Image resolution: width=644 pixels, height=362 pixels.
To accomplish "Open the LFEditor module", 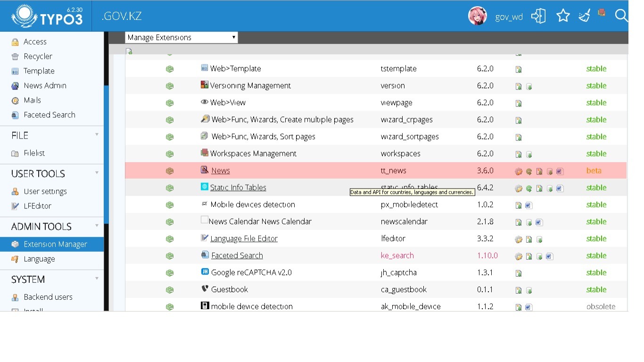I will click(52, 206).
